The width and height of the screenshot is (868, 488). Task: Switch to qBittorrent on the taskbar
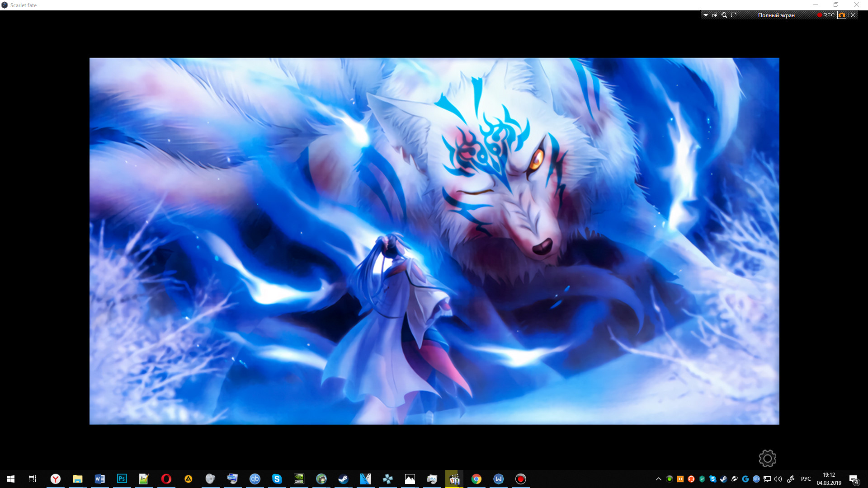pos(255,479)
